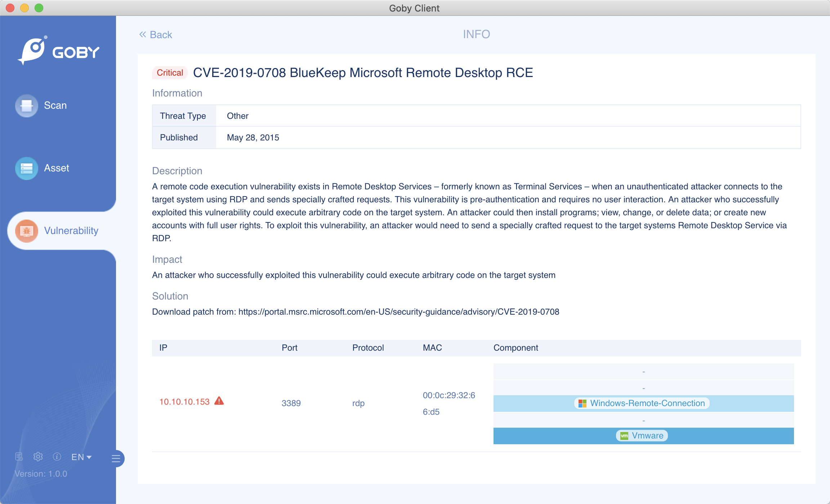Click the Scan sidebar icon

27,105
